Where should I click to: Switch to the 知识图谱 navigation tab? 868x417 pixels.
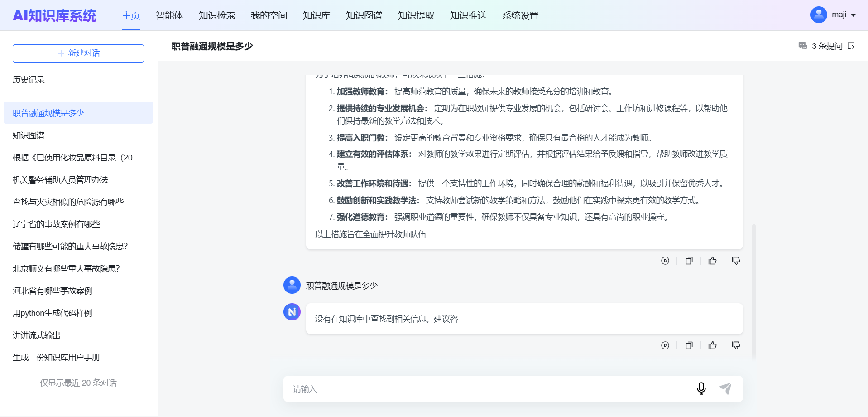(x=364, y=15)
